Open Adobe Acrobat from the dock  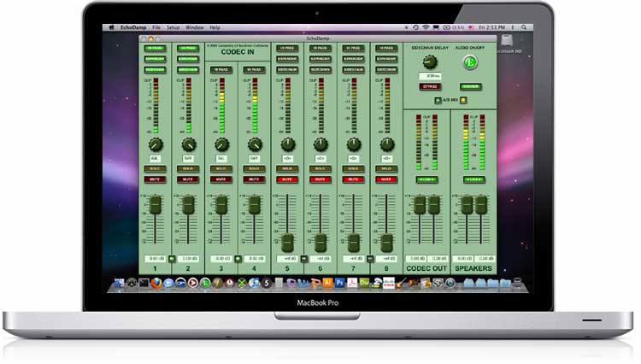pos(352,283)
